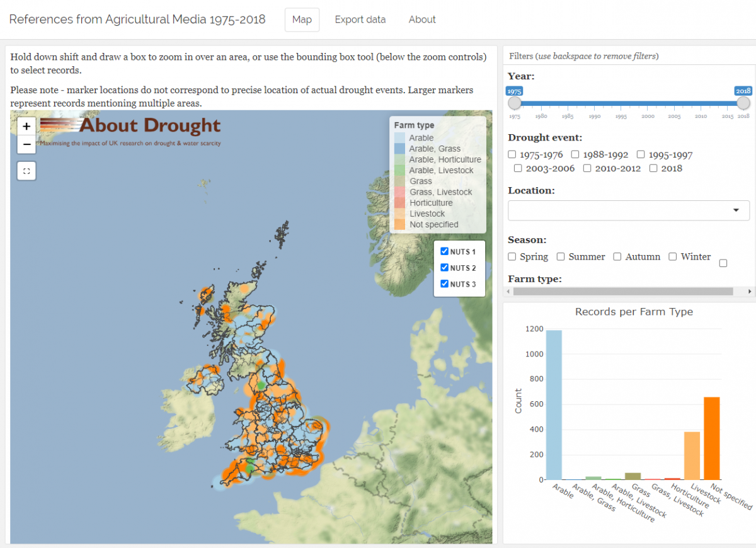
Task: Click the Arable legend color swatch
Action: [399, 138]
